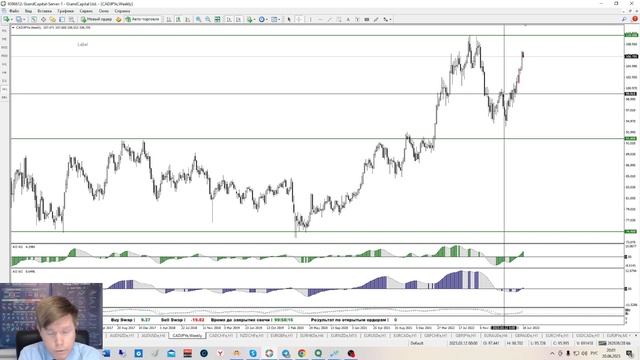Open a new chart from the toolbar

click(x=6, y=19)
